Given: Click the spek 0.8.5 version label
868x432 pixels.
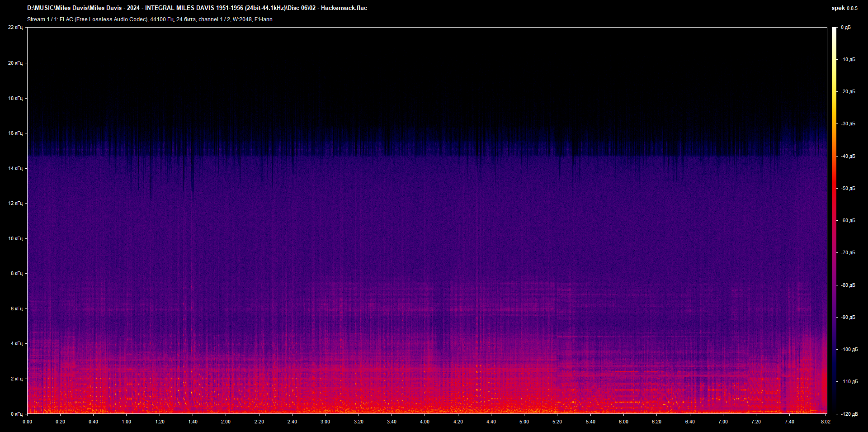Looking at the screenshot, I should coord(844,8).
